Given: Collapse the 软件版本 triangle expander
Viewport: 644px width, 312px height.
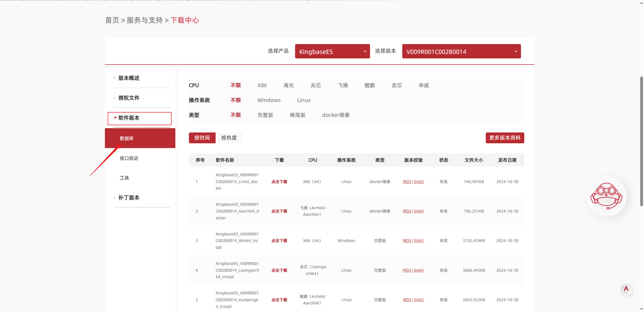Looking at the screenshot, I should coord(115,118).
